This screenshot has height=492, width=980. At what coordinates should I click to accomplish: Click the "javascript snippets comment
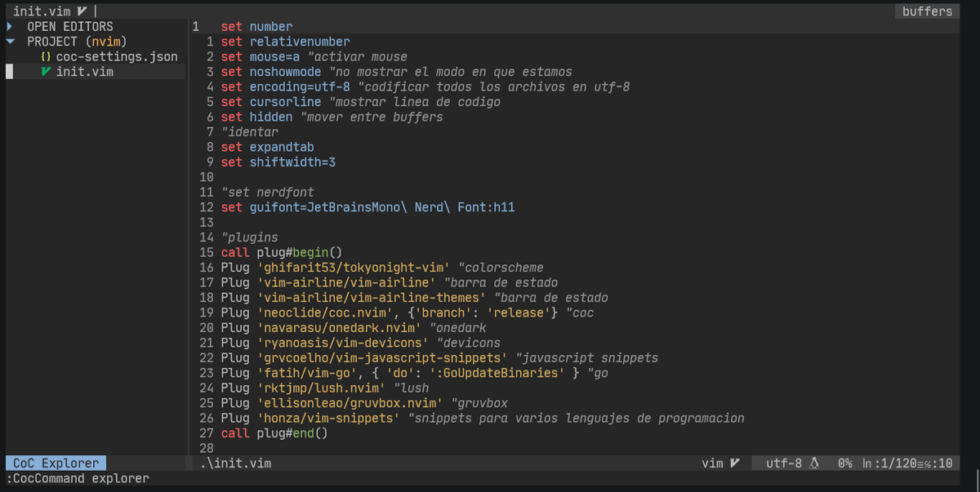tap(587, 358)
